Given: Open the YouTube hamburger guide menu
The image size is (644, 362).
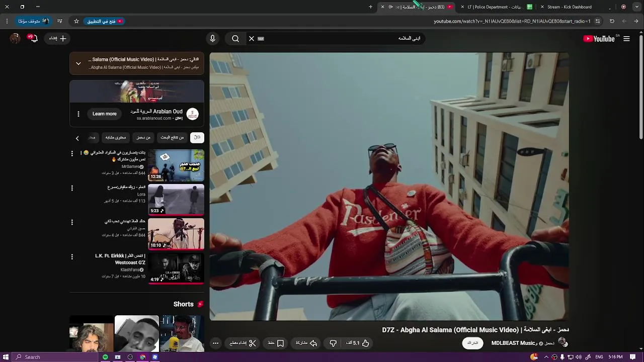Looking at the screenshot, I should pos(626,39).
